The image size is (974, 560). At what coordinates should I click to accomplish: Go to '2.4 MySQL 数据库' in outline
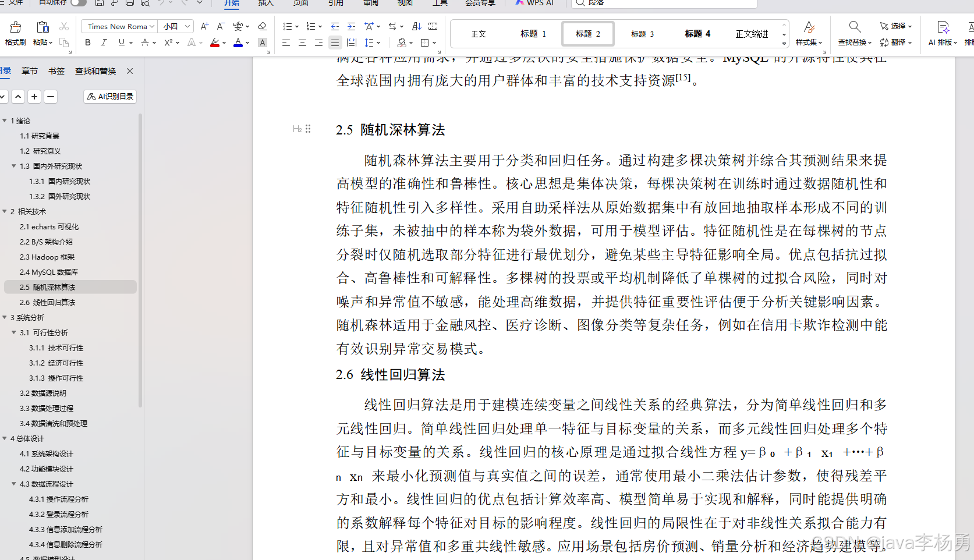pos(49,272)
